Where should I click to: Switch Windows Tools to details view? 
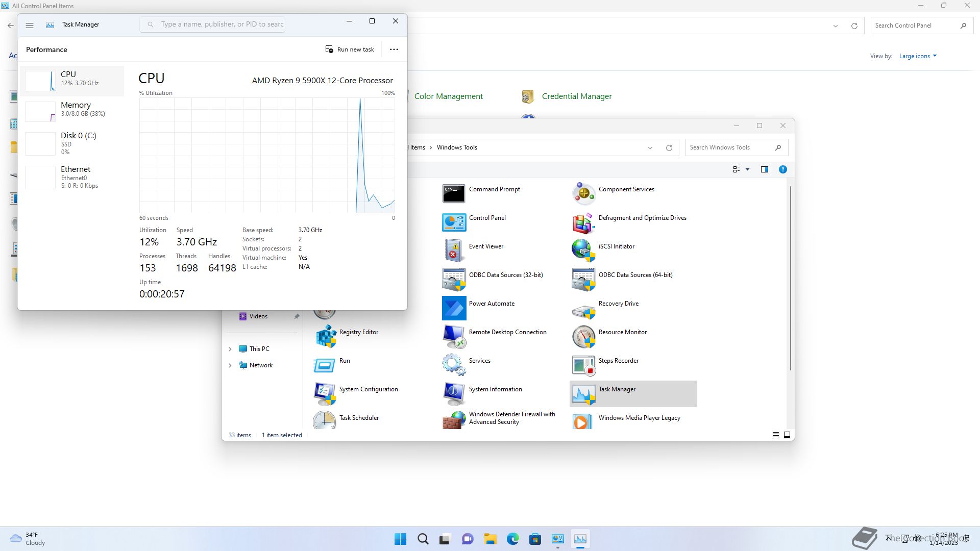click(775, 435)
